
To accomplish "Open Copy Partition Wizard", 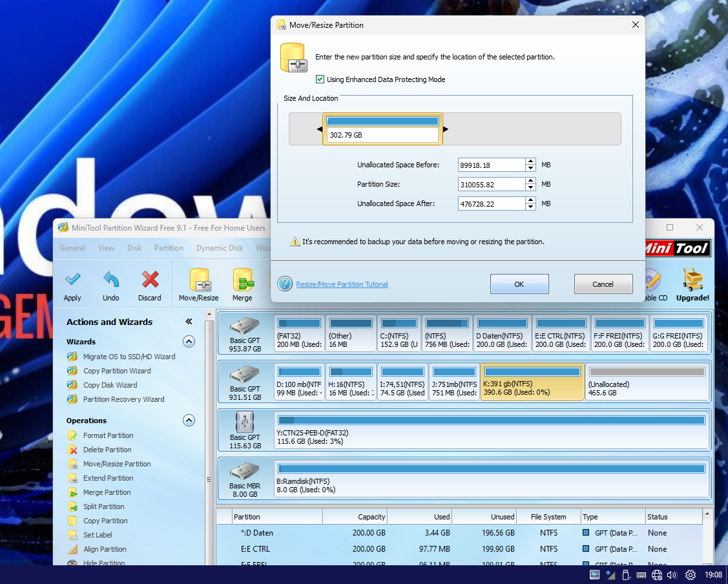I will click(x=117, y=371).
